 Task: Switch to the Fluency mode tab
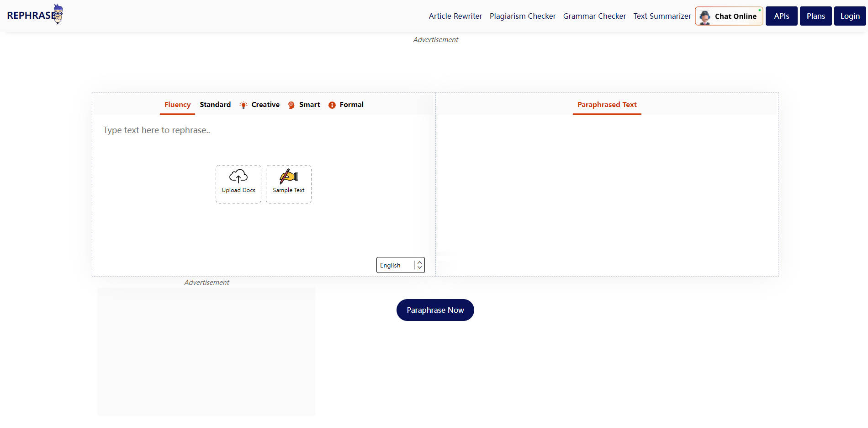(177, 104)
